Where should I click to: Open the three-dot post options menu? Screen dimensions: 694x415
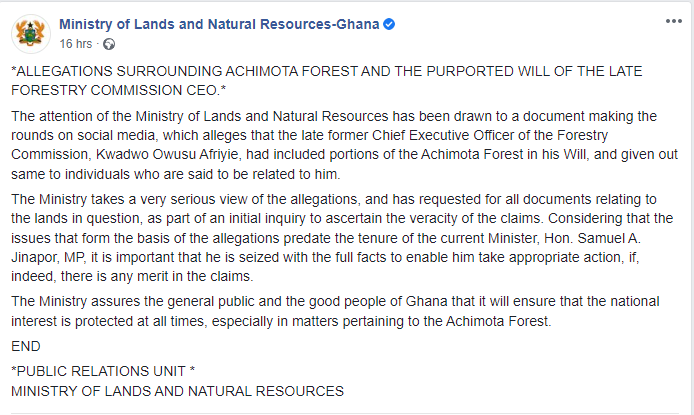click(674, 21)
